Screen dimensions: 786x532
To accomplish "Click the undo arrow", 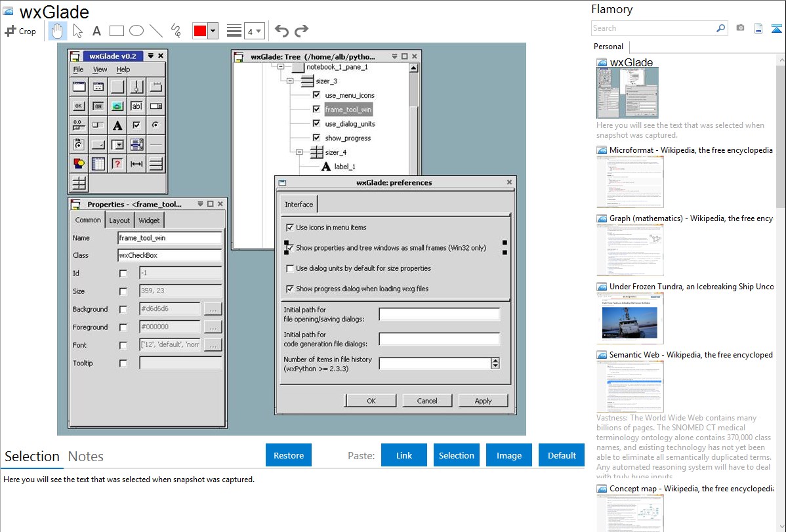I will point(281,31).
